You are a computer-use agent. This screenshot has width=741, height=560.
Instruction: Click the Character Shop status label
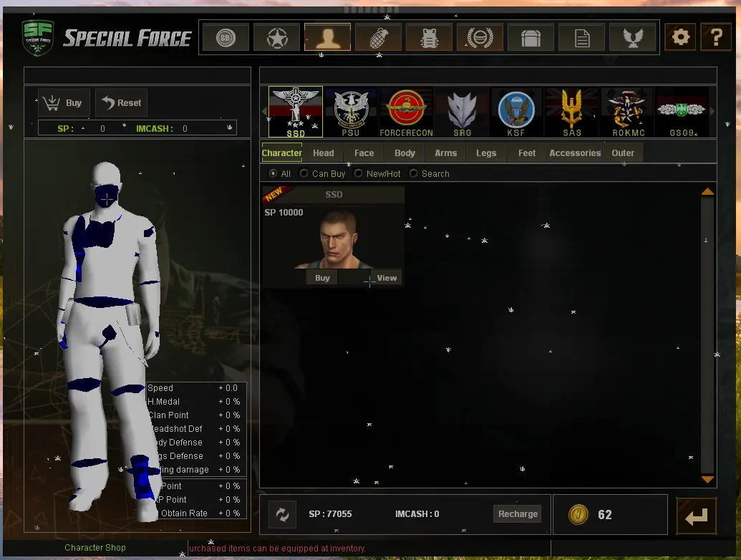[x=95, y=548]
